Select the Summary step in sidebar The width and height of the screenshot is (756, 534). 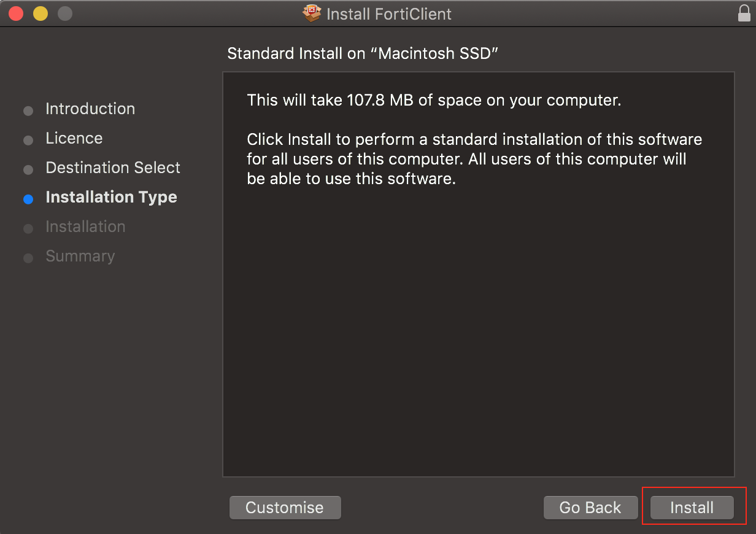pos(80,256)
